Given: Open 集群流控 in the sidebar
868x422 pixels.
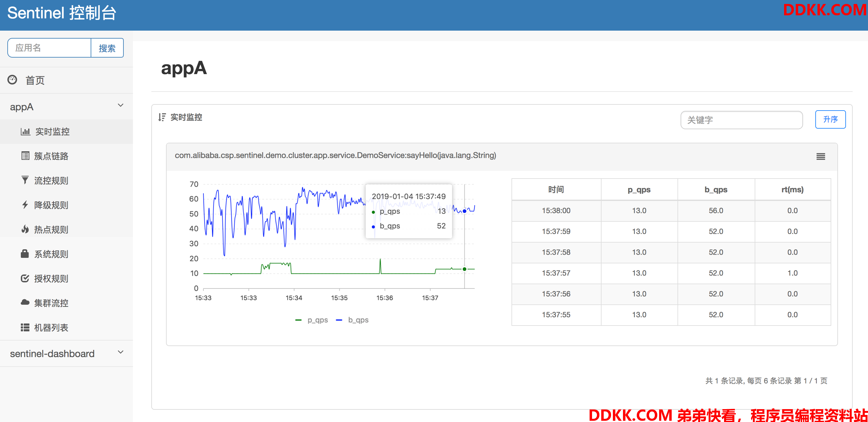Looking at the screenshot, I should pos(66,303).
